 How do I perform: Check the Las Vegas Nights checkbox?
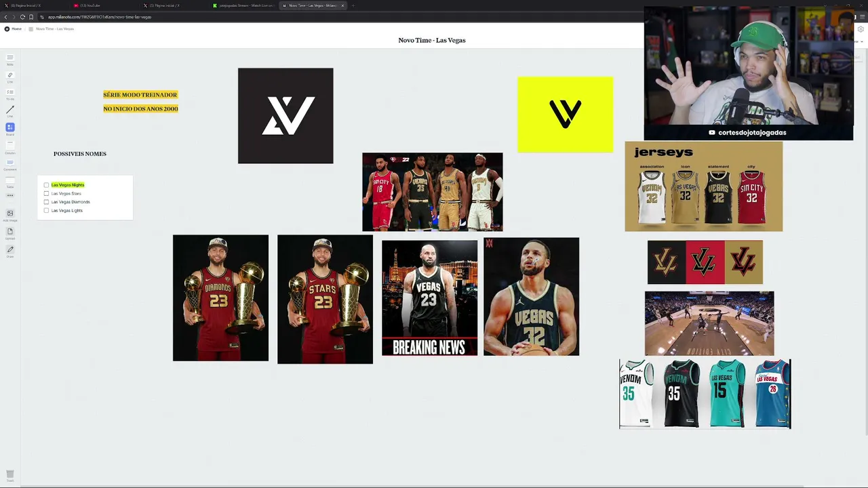pos(46,185)
